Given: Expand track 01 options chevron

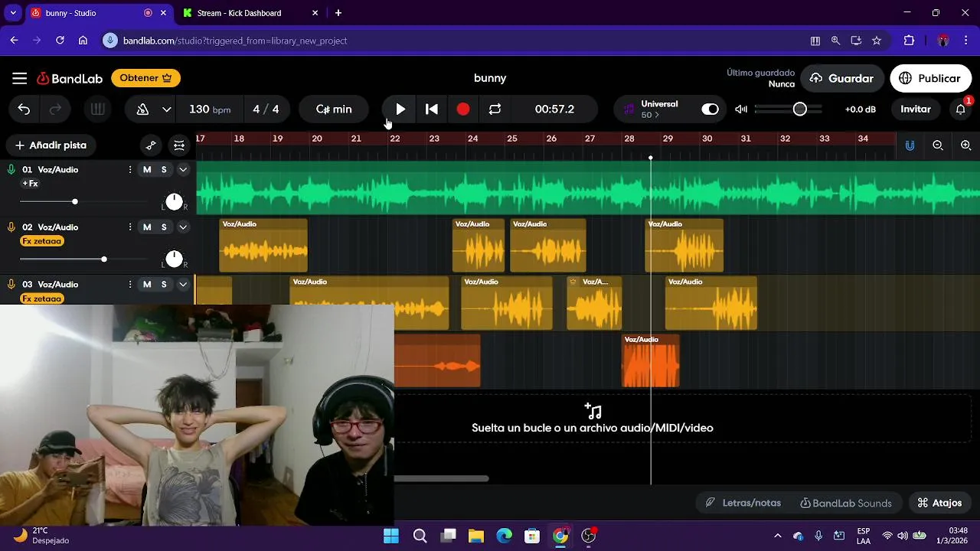Looking at the screenshot, I should coord(183,170).
